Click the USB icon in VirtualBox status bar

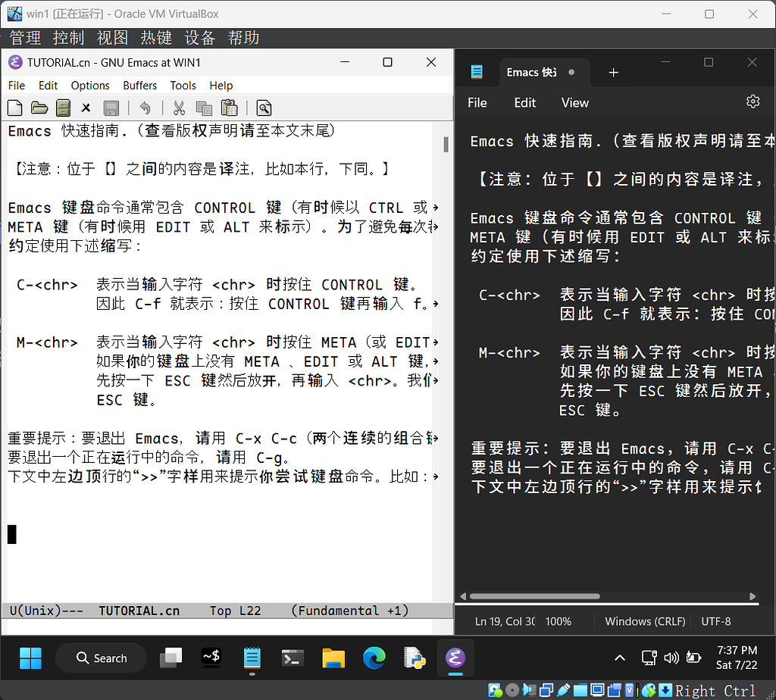(565, 690)
